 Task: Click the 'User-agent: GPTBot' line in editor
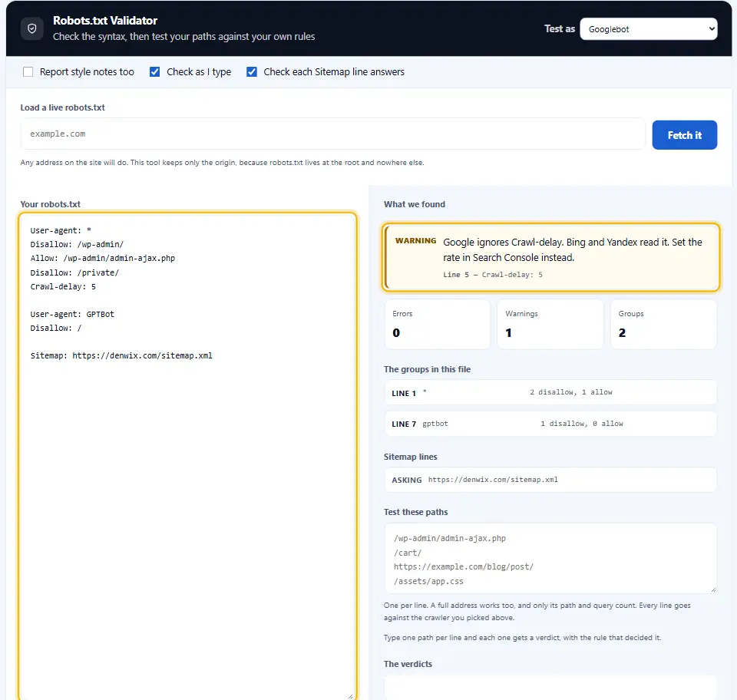pyautogui.click(x=72, y=314)
